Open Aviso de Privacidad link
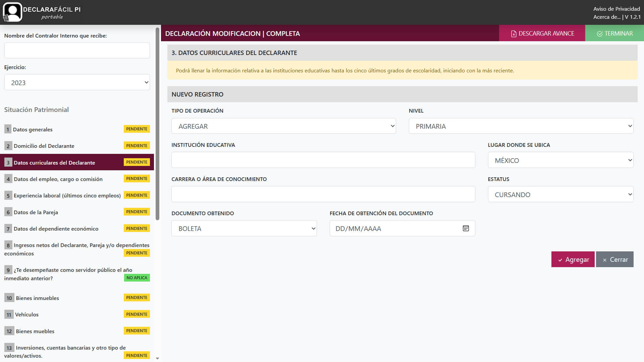 click(x=616, y=9)
